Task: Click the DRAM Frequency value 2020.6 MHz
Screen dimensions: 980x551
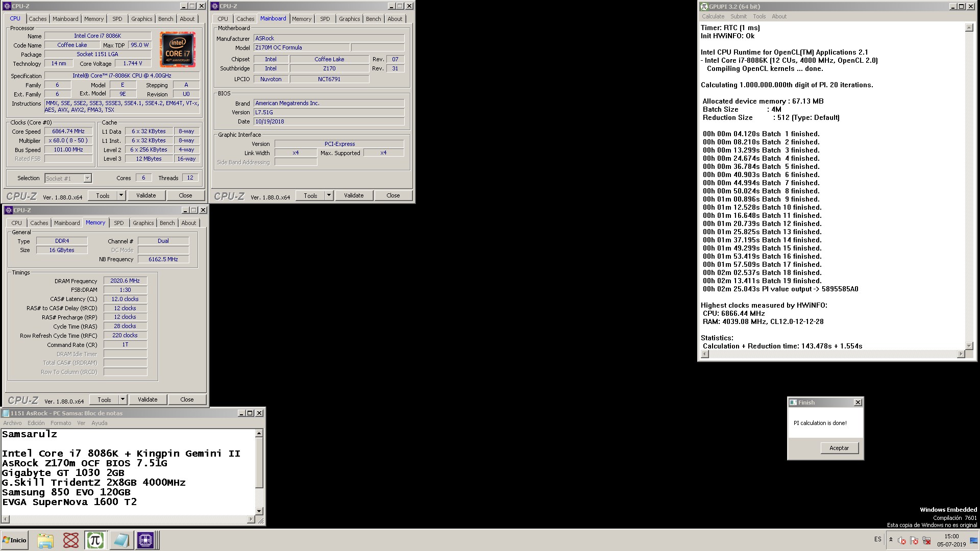Action: (x=125, y=281)
